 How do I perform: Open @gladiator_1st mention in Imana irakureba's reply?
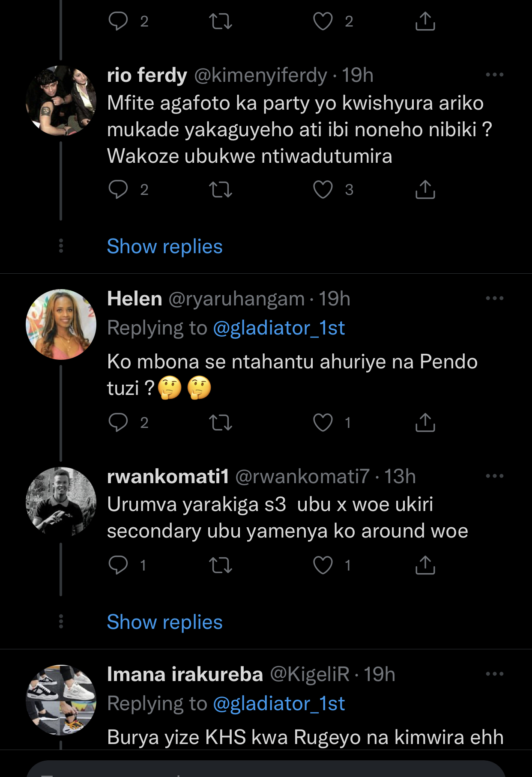[x=279, y=704]
